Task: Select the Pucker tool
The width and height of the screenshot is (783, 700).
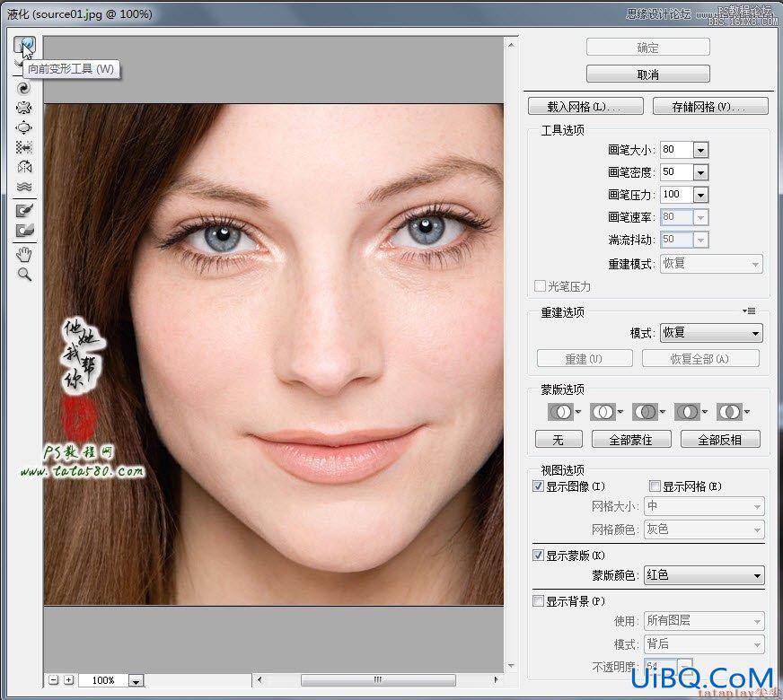Action: point(24,108)
